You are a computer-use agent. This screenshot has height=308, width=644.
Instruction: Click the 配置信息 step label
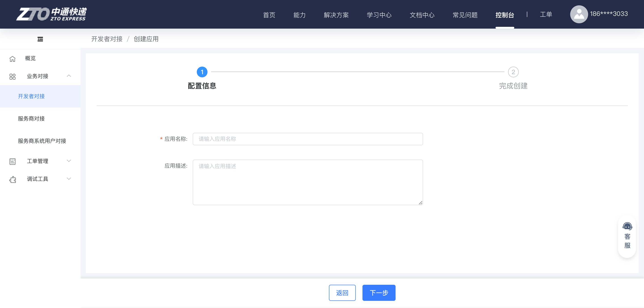[202, 86]
